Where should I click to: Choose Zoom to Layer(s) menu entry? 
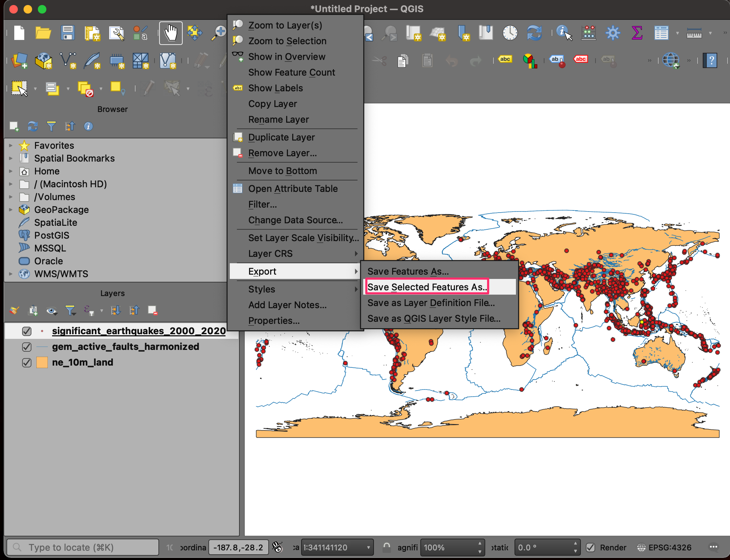click(295, 25)
